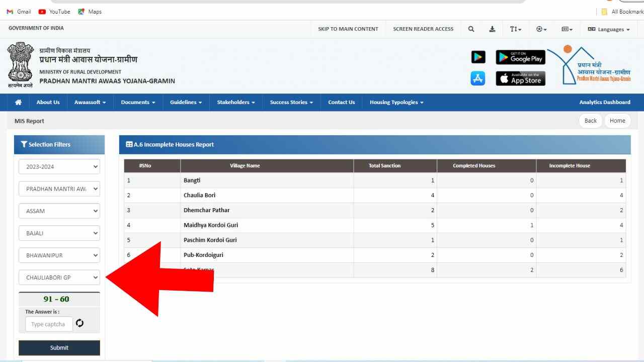Open the Pradhan Mantri Awaas scheme dropdown
Image resolution: width=644 pixels, height=362 pixels.
tap(59, 189)
